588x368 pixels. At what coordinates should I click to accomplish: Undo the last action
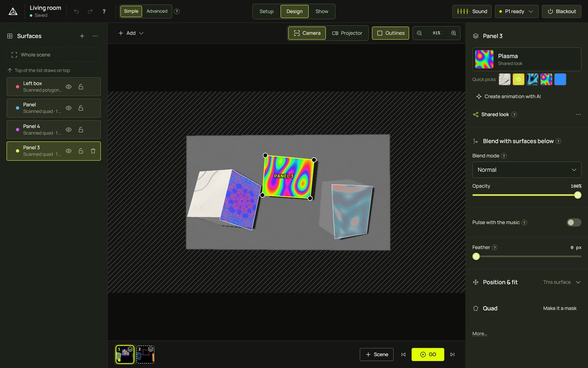tap(76, 11)
